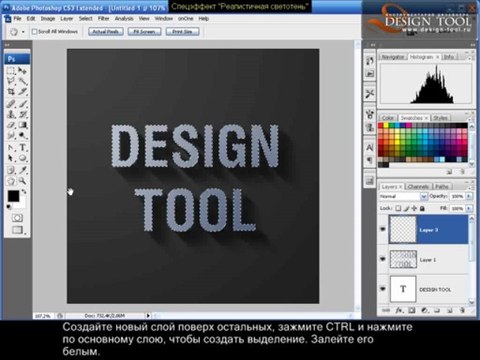Add a layer mask from Layers panel
Image resolution: width=480 pixels, height=360 pixels.
coord(412,310)
